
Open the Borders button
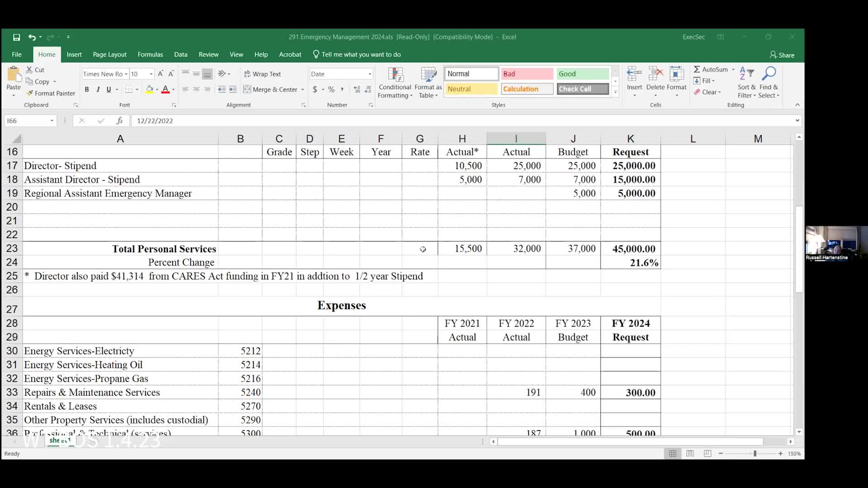(x=129, y=89)
